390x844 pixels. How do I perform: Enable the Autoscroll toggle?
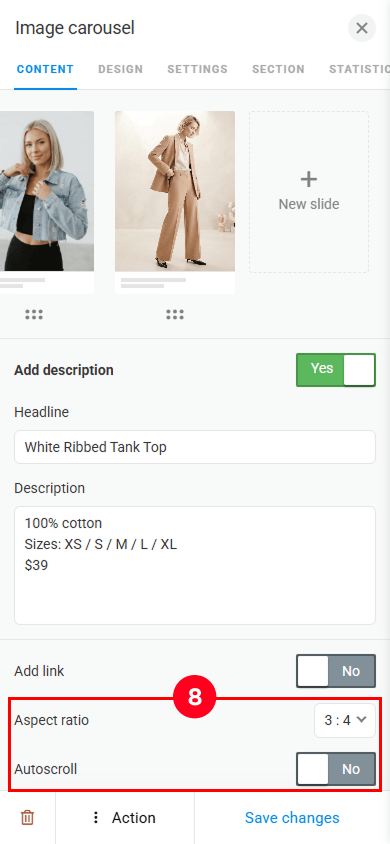[336, 769]
